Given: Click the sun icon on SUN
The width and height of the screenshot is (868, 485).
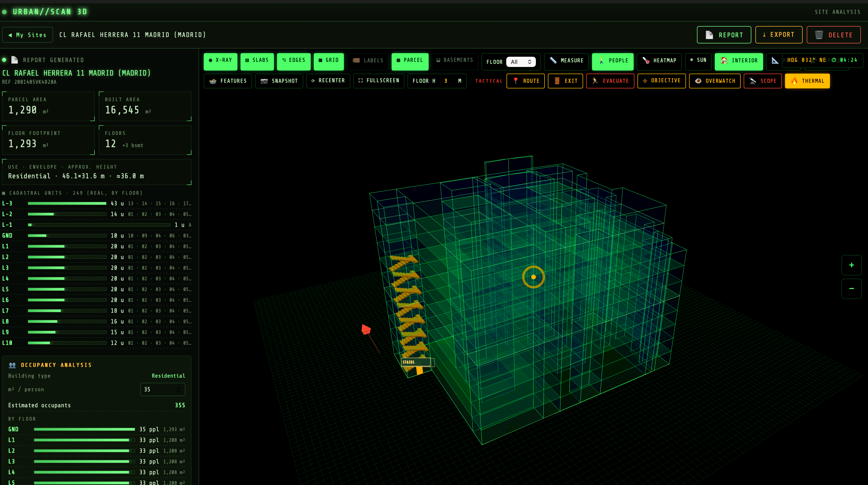Looking at the screenshot, I should pyautogui.click(x=691, y=60).
